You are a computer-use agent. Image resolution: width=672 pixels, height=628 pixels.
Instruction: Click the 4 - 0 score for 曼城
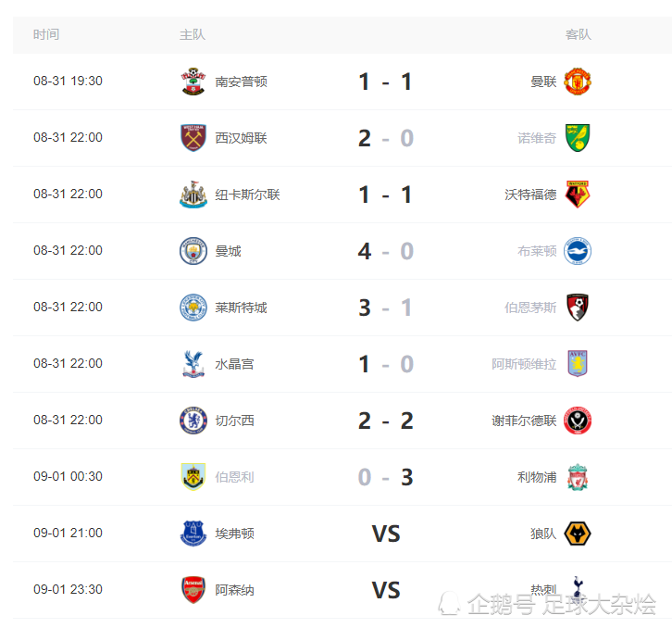[386, 251]
